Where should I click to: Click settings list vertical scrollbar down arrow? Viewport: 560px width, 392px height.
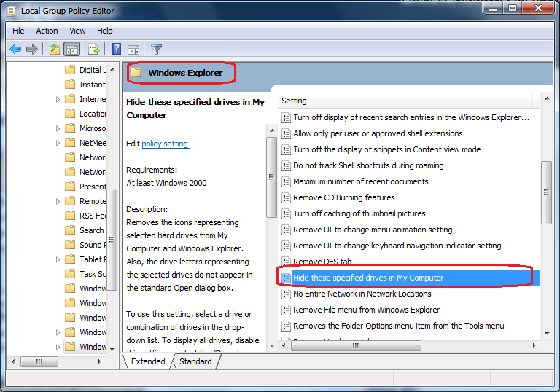point(547,334)
